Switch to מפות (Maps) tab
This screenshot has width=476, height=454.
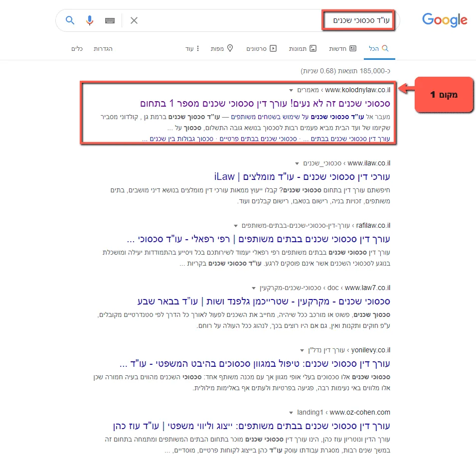(x=222, y=48)
